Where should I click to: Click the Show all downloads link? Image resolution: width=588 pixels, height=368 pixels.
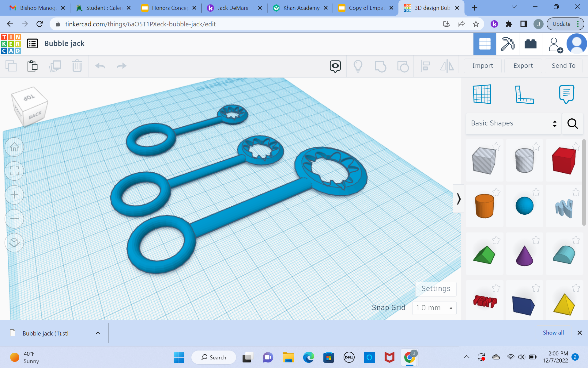pos(553,333)
